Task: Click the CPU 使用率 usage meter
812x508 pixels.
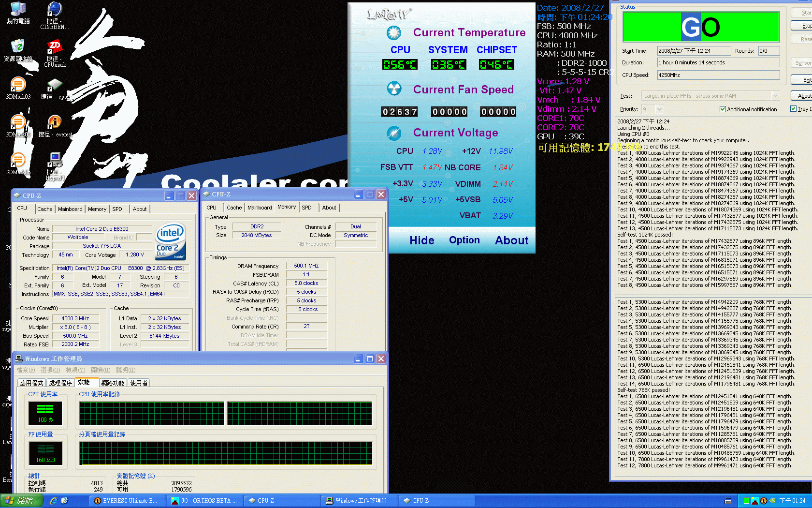Action: pos(45,413)
